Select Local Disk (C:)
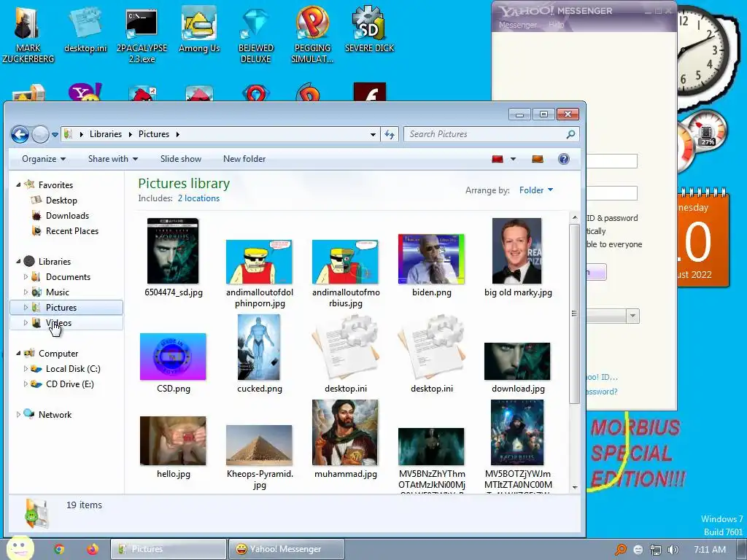Screen dimensions: 747x560 (73, 369)
